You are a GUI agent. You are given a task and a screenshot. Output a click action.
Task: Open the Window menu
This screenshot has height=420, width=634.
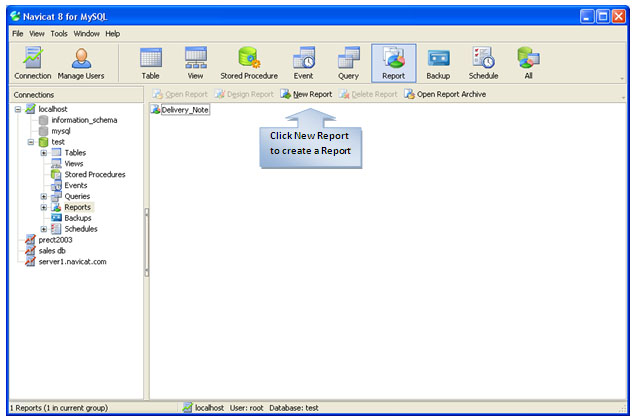(87, 34)
